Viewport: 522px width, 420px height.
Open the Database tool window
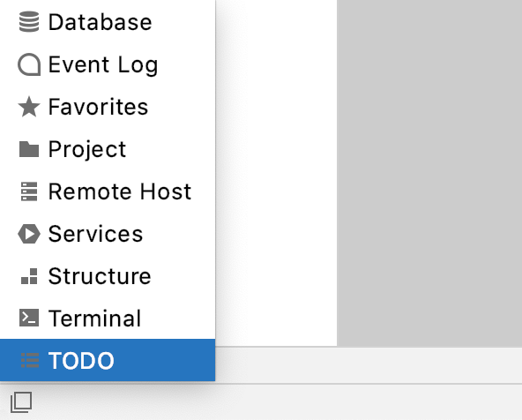click(108, 22)
